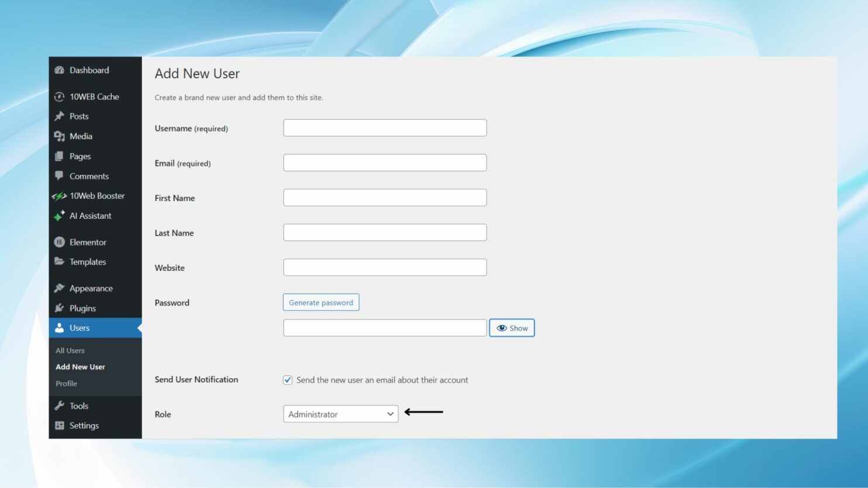Image resolution: width=868 pixels, height=488 pixels.
Task: Open 10WEB Cache via its icon
Action: [x=59, y=96]
